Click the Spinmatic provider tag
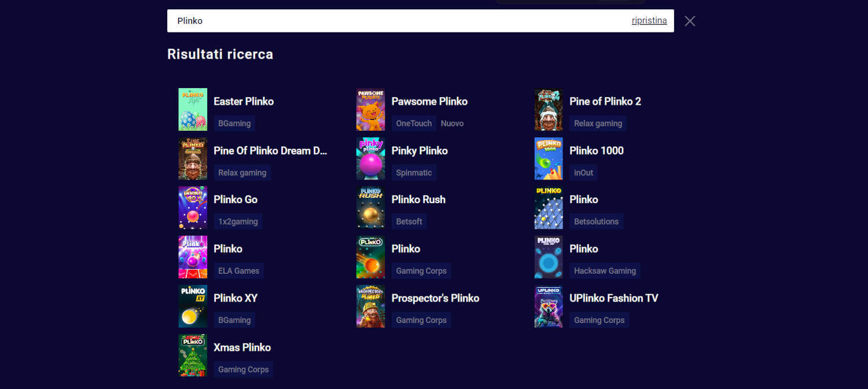The image size is (868, 389). coord(414,173)
